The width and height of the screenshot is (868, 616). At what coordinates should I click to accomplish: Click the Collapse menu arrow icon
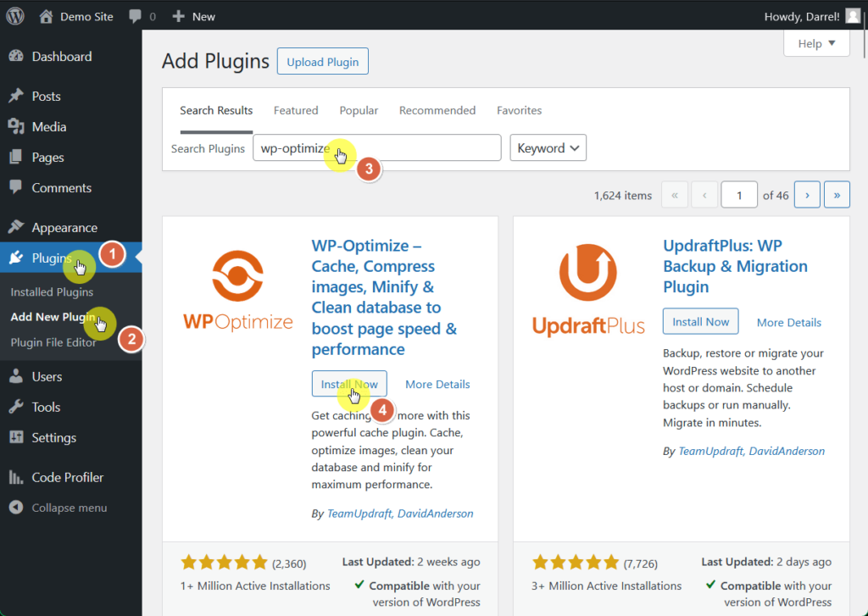[x=16, y=507]
